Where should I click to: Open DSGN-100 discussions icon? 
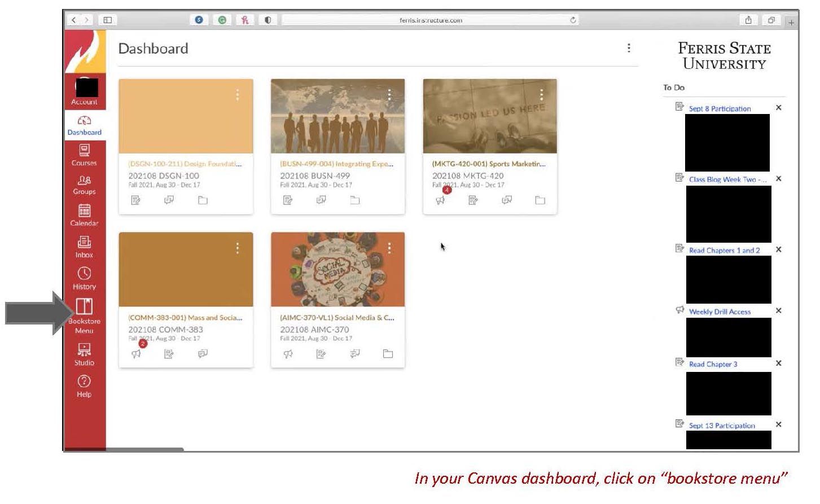click(169, 200)
